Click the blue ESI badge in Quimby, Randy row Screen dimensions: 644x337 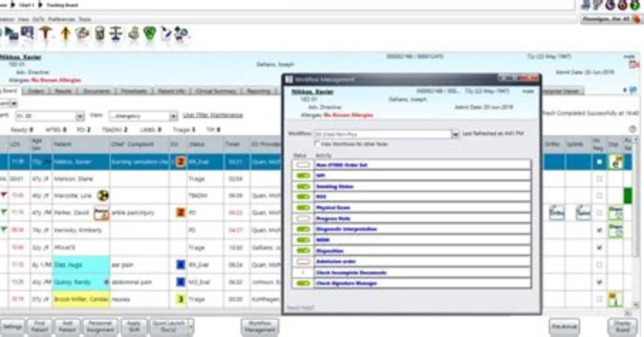(x=181, y=282)
